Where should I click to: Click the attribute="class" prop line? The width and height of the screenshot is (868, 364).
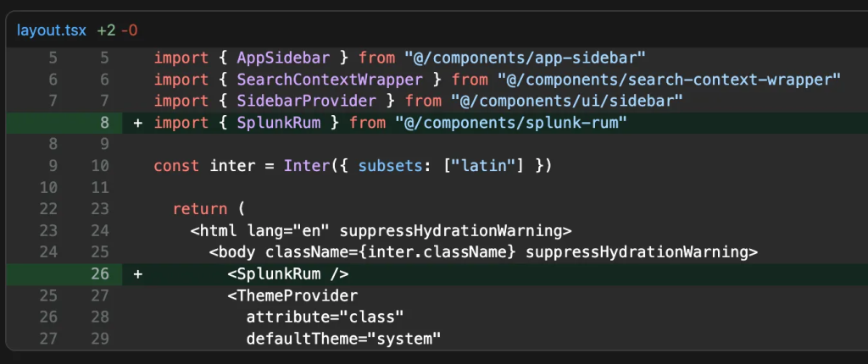(325, 317)
